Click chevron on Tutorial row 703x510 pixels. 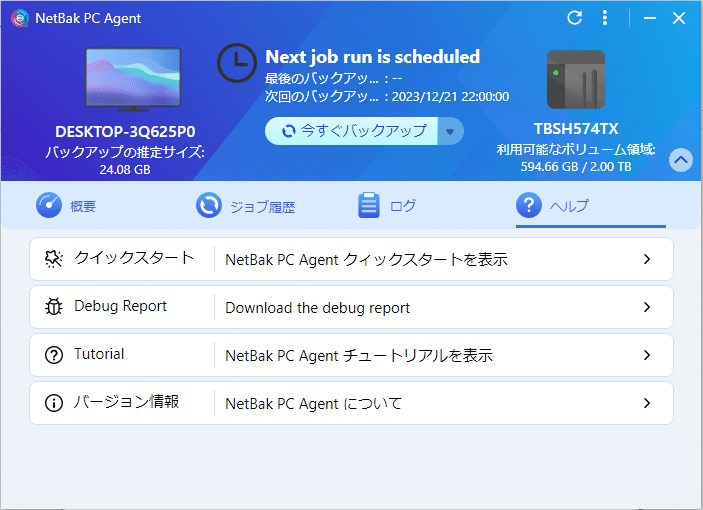point(647,355)
